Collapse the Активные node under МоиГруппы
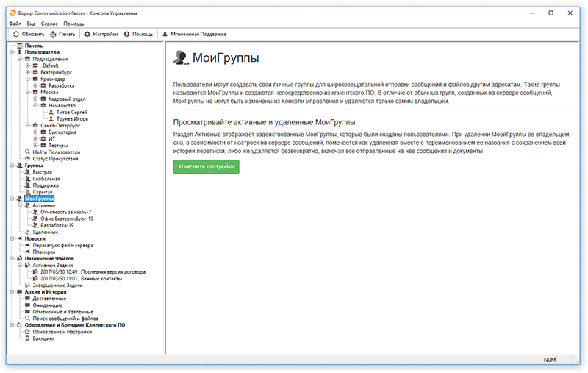This screenshot has width=588, height=373. [x=20, y=206]
